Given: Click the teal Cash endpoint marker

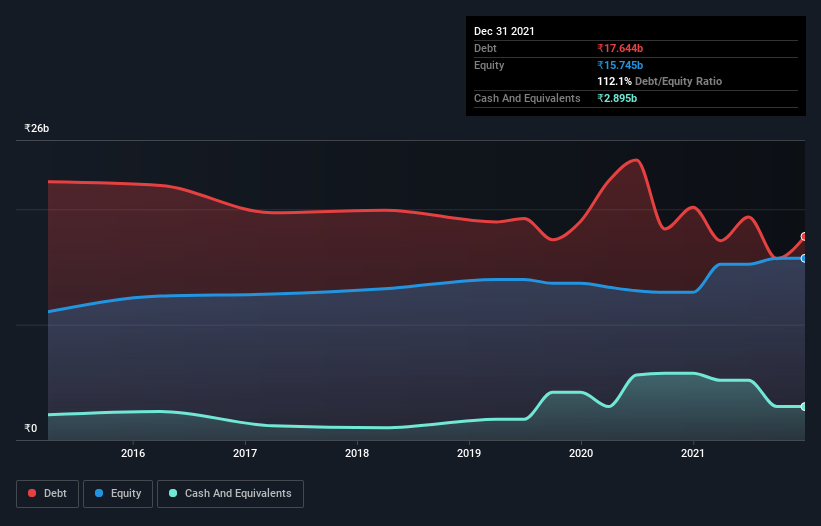Looking at the screenshot, I should [804, 407].
